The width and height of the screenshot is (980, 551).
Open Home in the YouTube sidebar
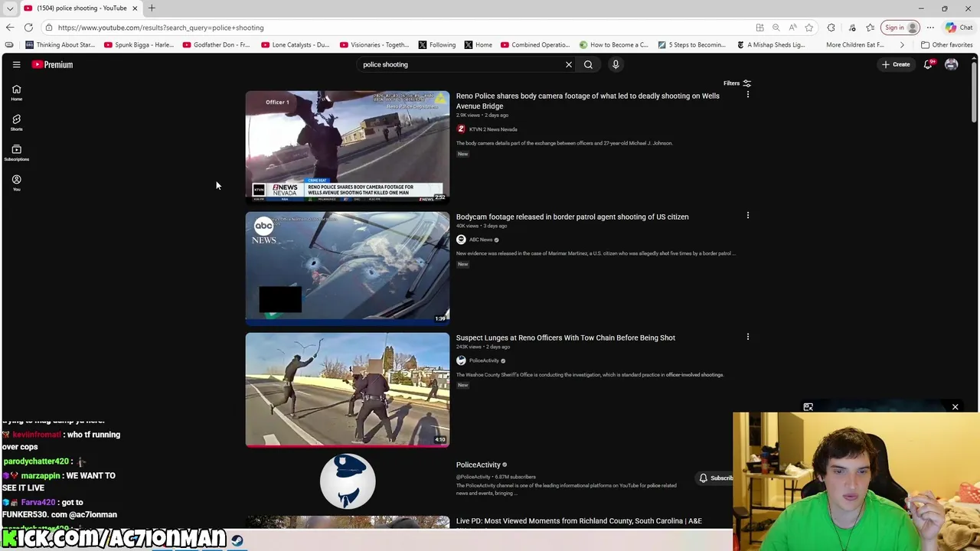pyautogui.click(x=16, y=93)
